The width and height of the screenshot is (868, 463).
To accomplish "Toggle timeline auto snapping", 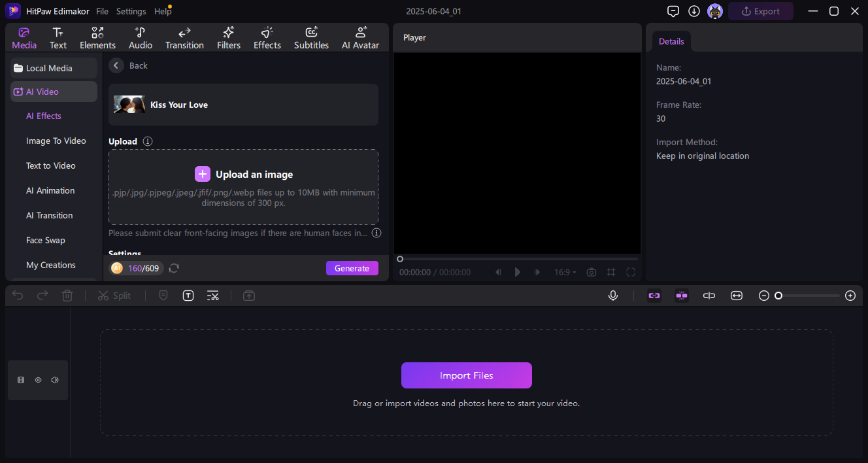I will click(682, 296).
